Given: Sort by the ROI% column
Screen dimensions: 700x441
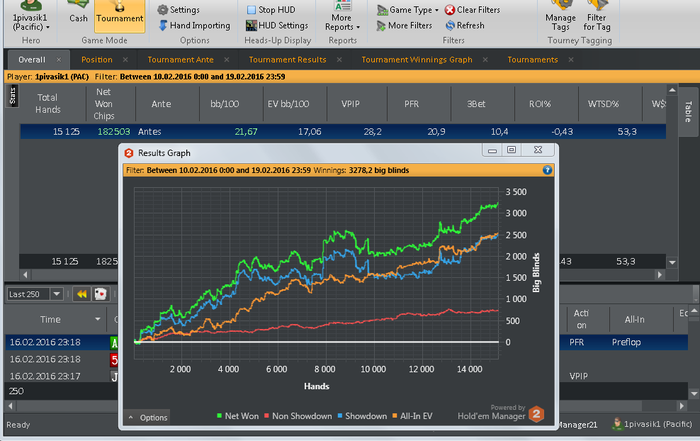Looking at the screenshot, I should [x=540, y=104].
